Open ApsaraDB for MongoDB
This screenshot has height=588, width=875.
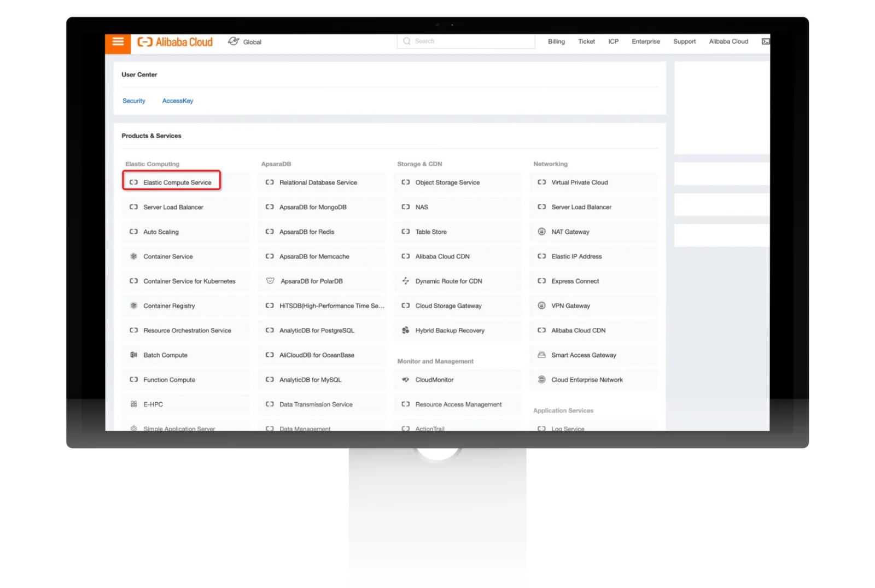(322, 207)
